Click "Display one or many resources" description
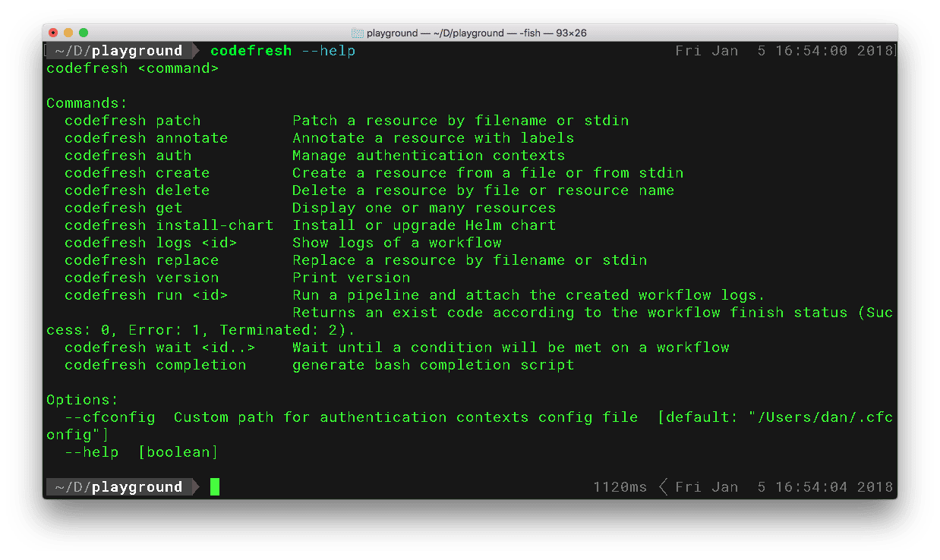The height and width of the screenshot is (560, 940). pos(424,208)
